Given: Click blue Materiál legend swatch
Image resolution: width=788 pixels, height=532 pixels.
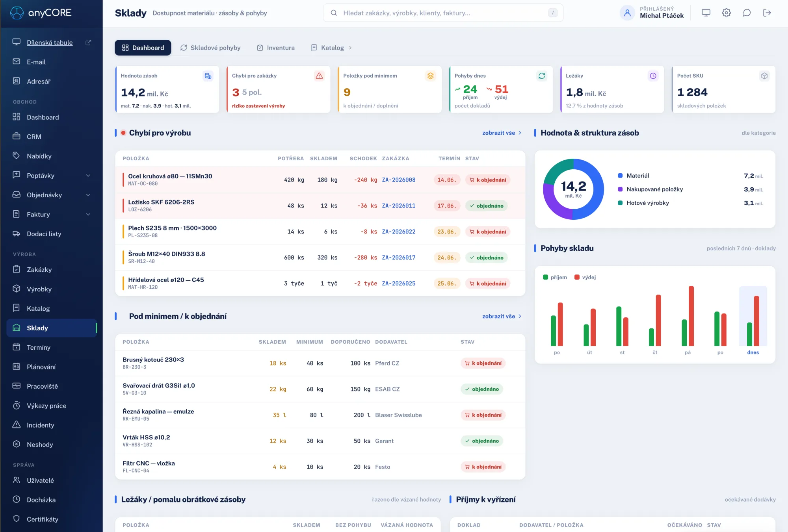Looking at the screenshot, I should (620, 176).
